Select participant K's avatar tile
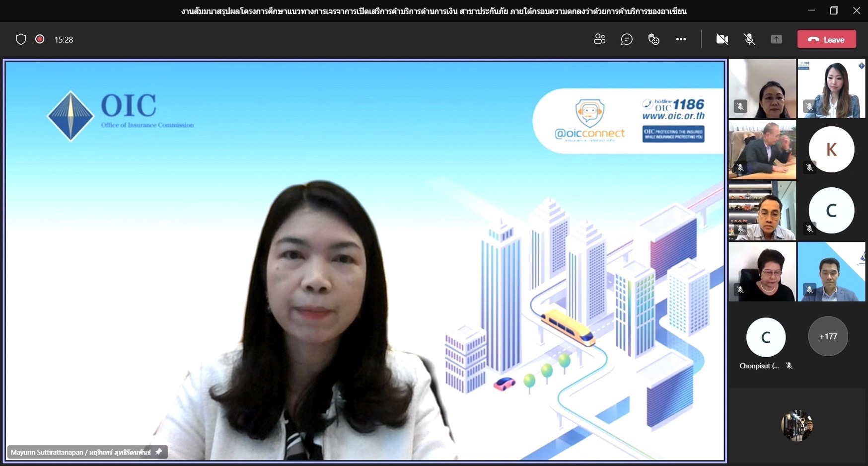 831,149
